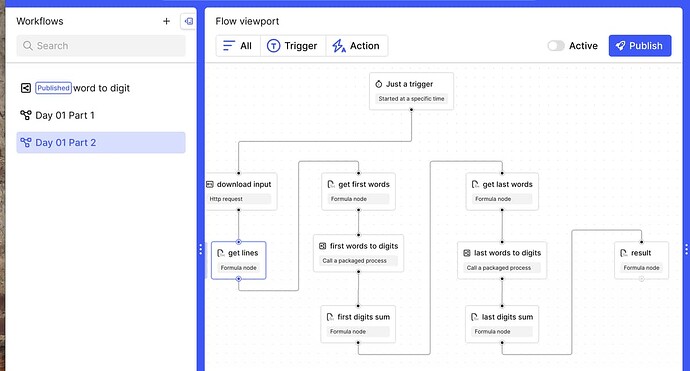Image resolution: width=690 pixels, height=371 pixels.
Task: Filter nodes by Trigger
Action: pos(293,46)
